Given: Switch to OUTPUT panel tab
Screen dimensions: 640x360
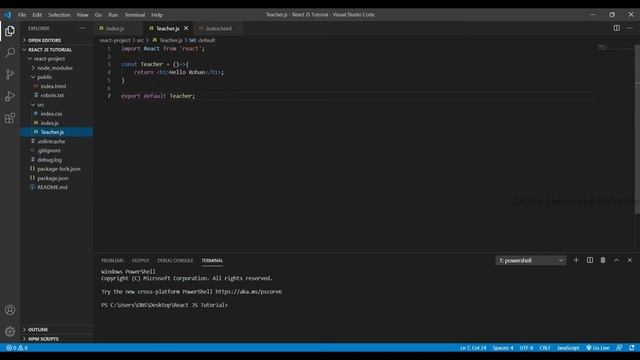Looking at the screenshot, I should (140, 260).
